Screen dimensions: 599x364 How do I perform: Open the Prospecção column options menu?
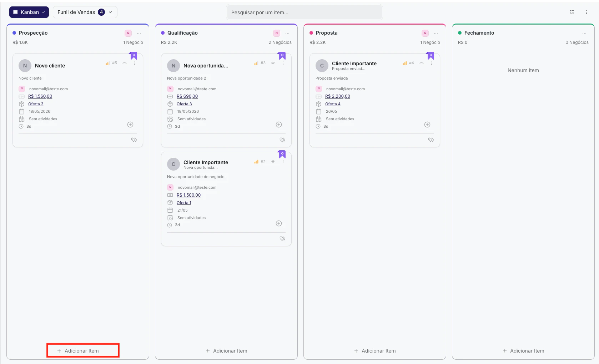coord(139,33)
